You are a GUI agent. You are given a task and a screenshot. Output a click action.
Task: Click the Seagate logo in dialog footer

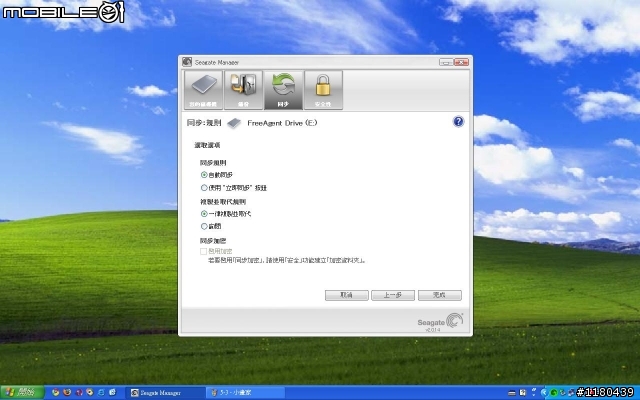[440, 322]
